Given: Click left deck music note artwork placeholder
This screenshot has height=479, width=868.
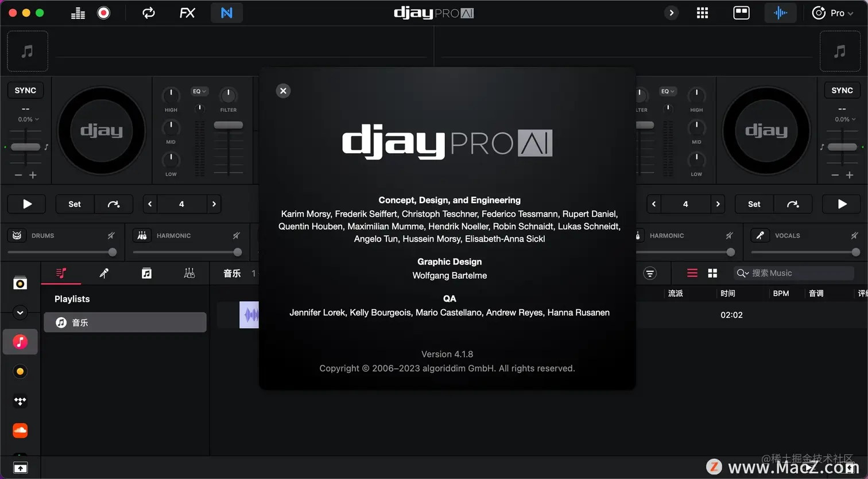Looking at the screenshot, I should [x=27, y=52].
